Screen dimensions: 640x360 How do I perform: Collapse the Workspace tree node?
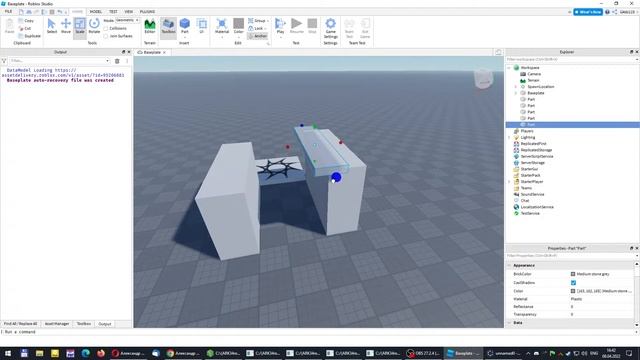[509, 68]
